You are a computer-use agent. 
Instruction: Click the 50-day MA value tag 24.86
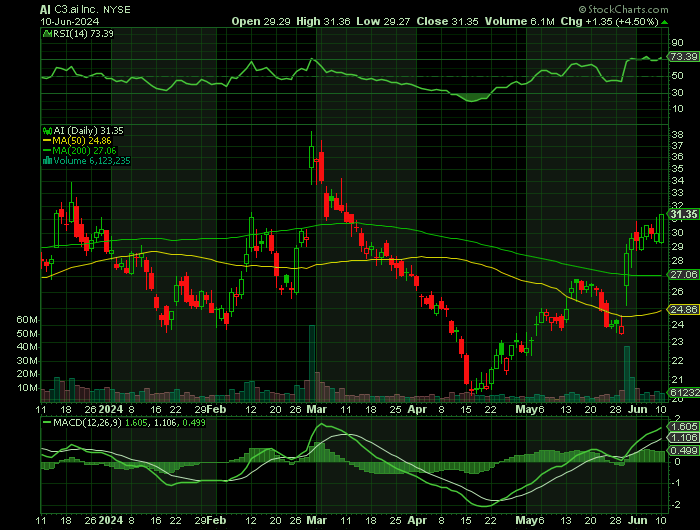tap(683, 310)
